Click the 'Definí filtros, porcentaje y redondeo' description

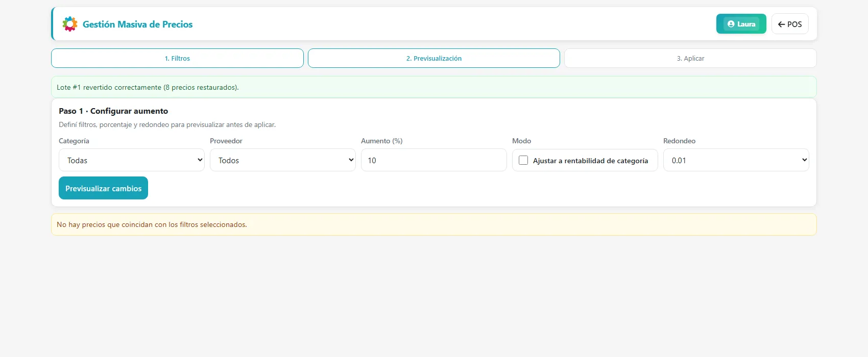click(x=167, y=124)
